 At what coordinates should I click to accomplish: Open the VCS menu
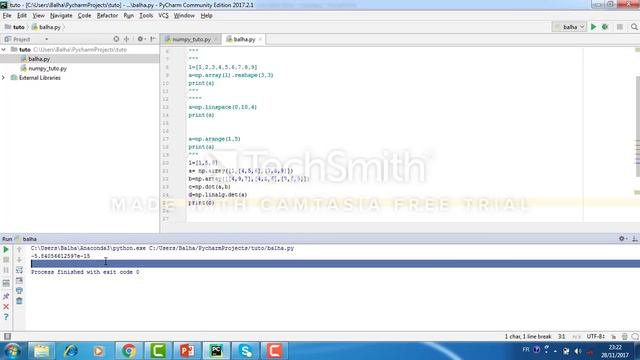tap(163, 16)
